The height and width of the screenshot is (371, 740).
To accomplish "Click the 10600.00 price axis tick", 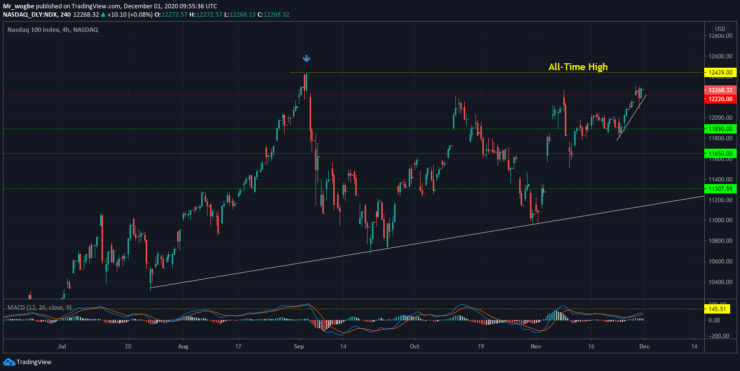I will click(x=722, y=261).
